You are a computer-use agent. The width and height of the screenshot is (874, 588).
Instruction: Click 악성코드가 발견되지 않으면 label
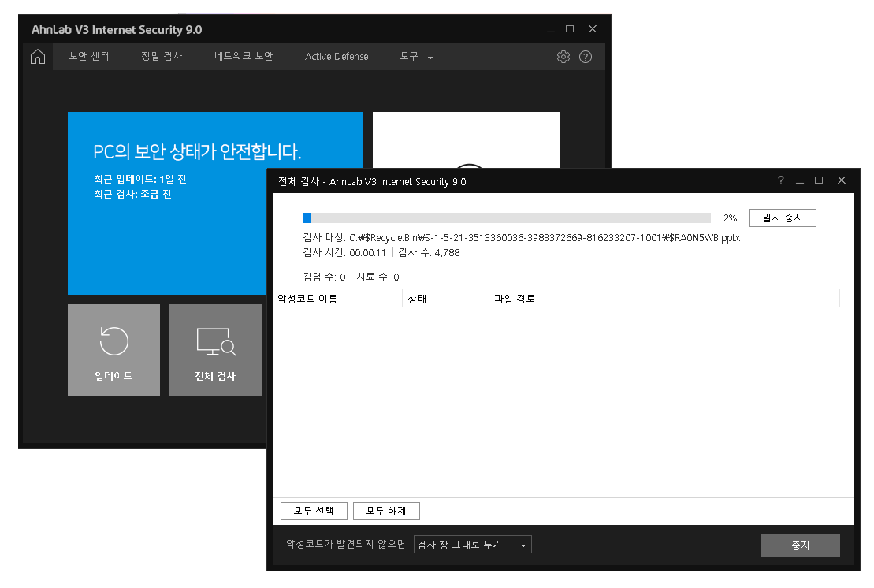pos(346,544)
